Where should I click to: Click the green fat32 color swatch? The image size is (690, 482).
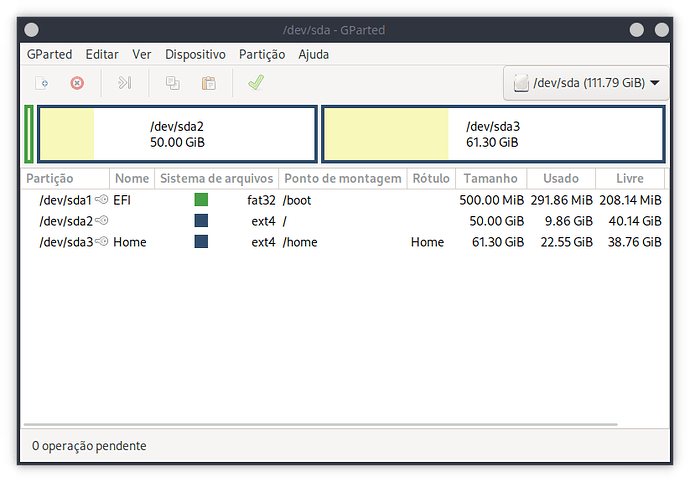pyautogui.click(x=201, y=200)
